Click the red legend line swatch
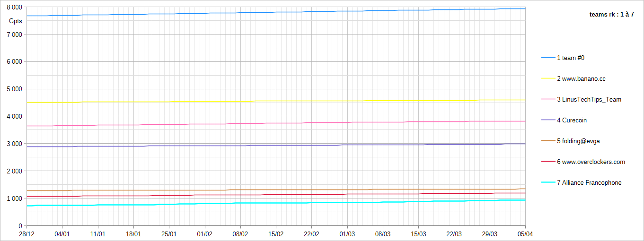The height and width of the screenshot is (241, 644). (x=548, y=162)
